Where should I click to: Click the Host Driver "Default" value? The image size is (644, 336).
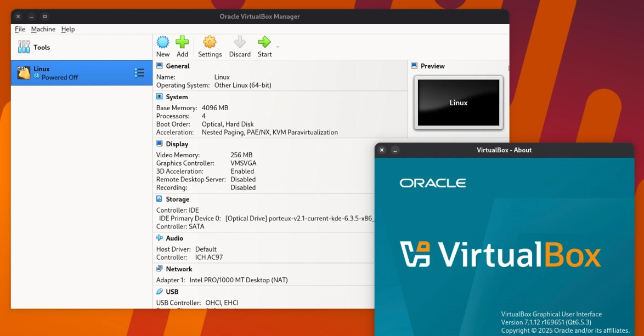coord(206,249)
